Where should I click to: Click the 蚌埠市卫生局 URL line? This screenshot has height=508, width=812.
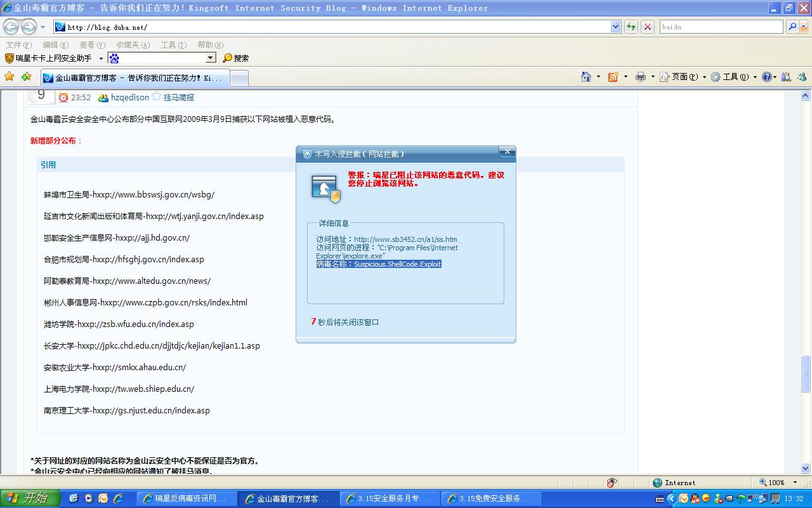point(129,194)
